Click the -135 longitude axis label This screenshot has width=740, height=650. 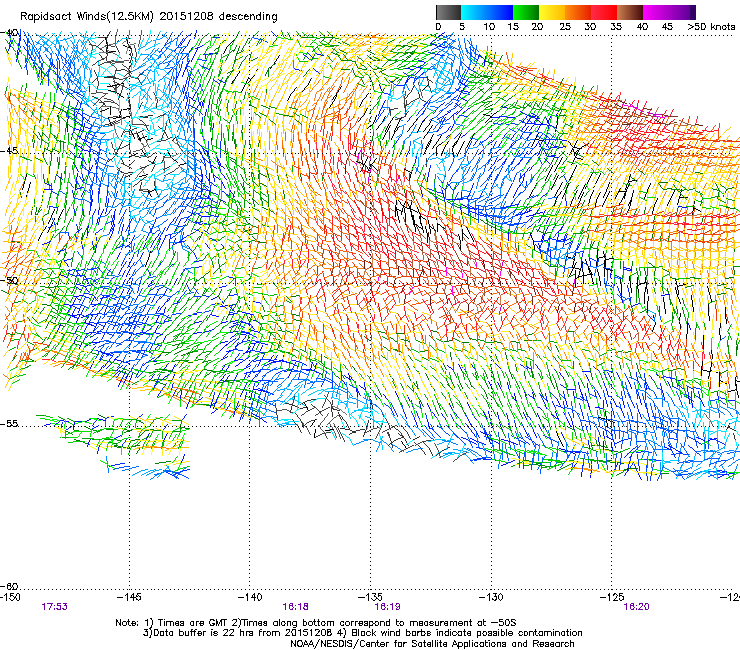[370, 597]
